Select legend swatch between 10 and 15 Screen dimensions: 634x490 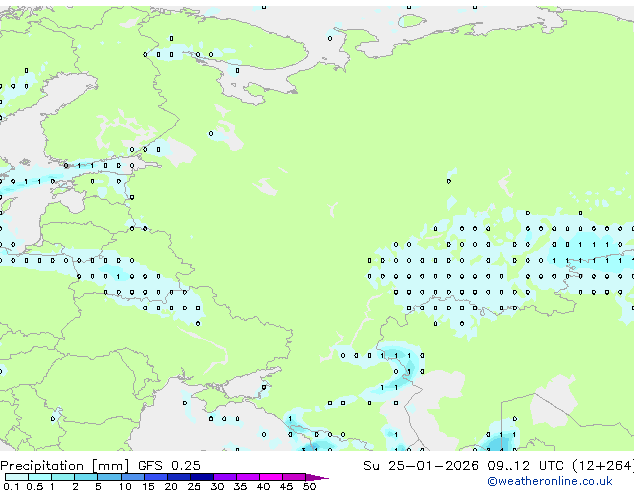tap(132, 477)
